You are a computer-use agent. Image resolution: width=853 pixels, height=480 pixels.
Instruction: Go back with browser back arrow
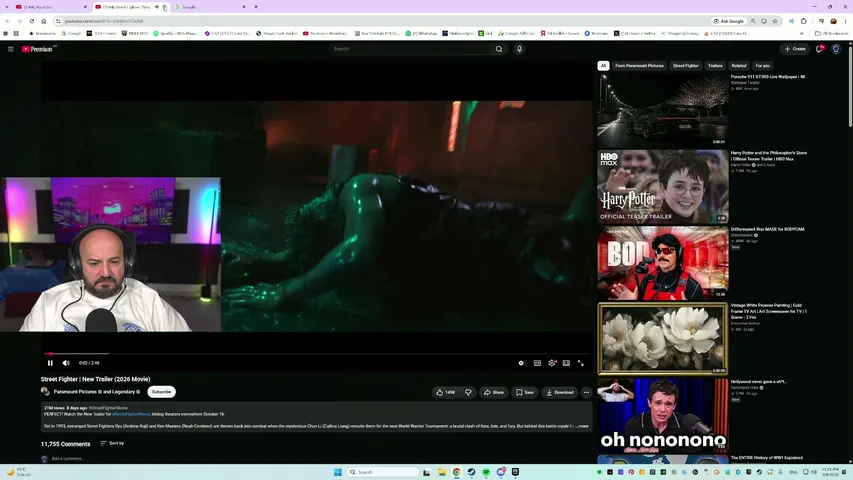(x=8, y=21)
